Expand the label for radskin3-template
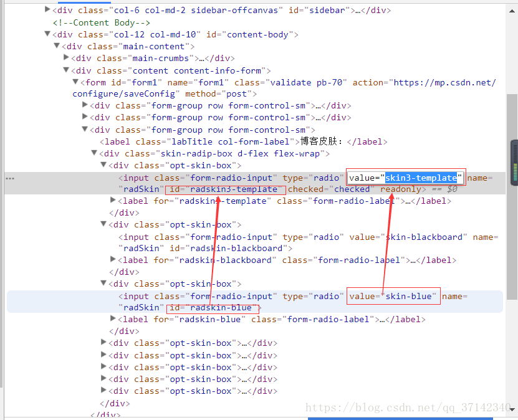This screenshot has height=420, width=518. click(113, 200)
